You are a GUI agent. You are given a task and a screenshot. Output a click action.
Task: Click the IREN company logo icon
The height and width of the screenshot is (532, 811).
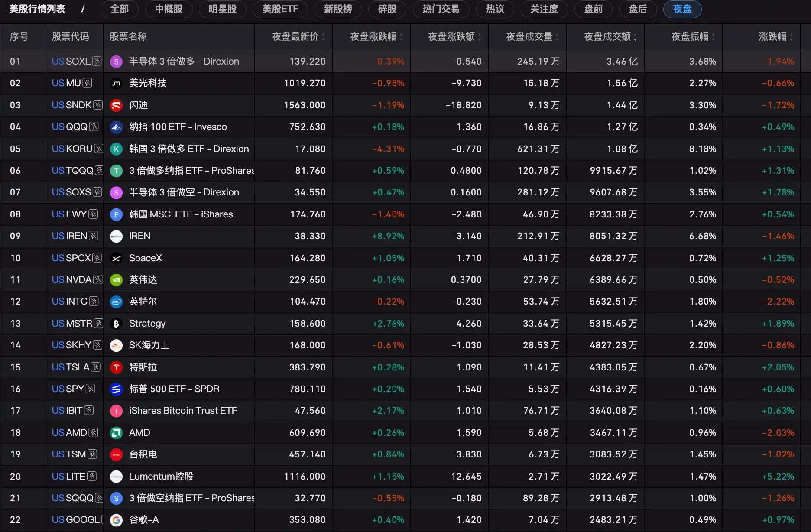point(116,236)
